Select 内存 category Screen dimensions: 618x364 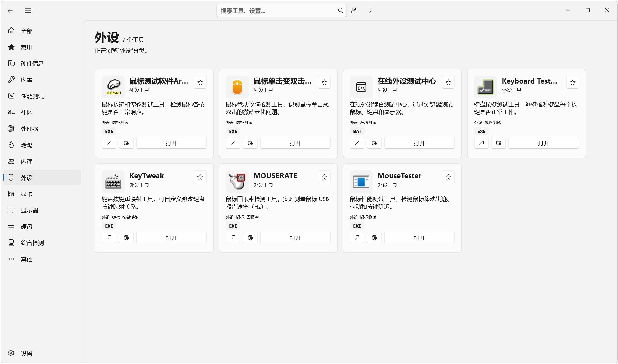tap(42, 161)
